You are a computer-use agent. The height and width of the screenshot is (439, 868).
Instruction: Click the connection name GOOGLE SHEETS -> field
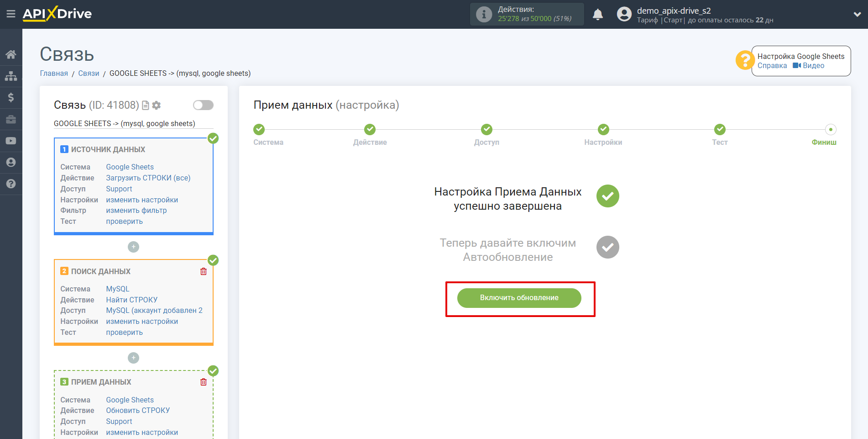[x=133, y=123]
